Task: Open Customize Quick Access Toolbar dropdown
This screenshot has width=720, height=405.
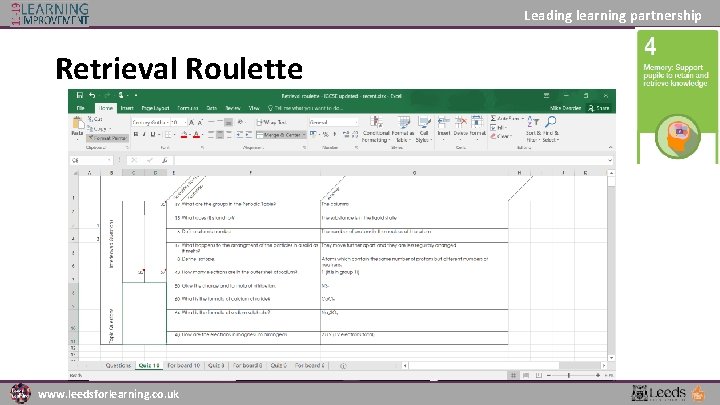Action: 136,95
